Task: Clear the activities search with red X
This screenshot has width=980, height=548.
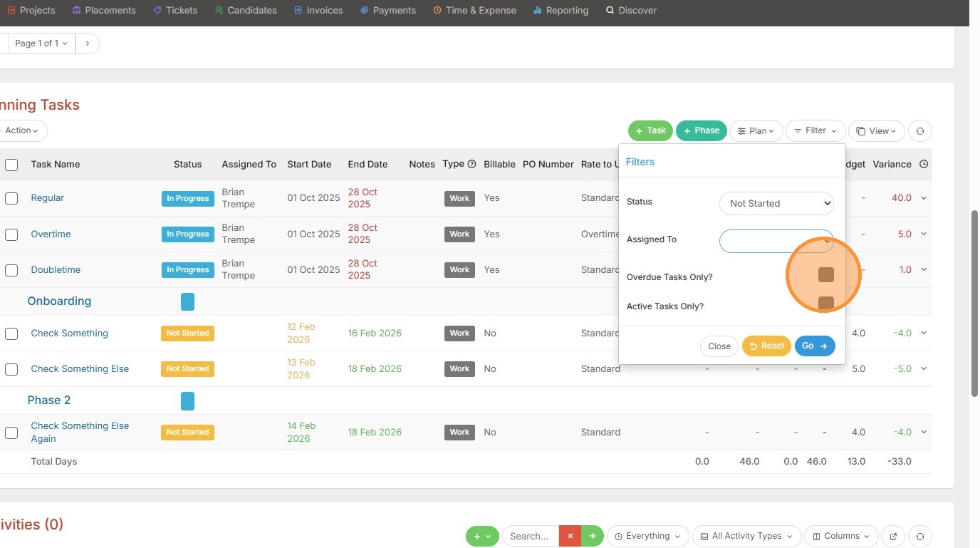Action: click(570, 536)
